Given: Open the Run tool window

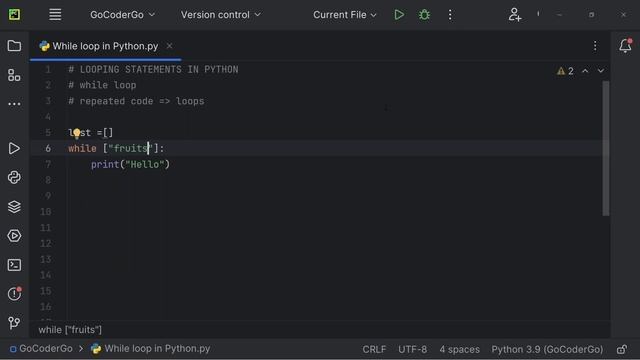Looking at the screenshot, I should pos(14,148).
